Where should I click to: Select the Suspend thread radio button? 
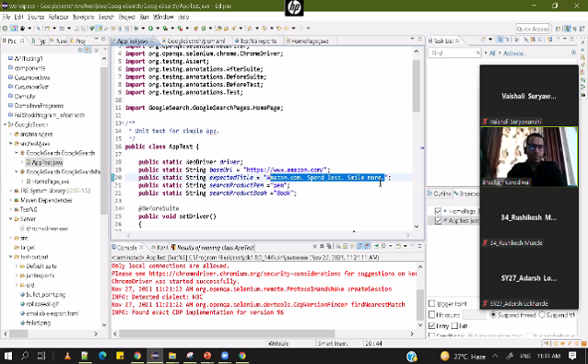[x=493, y=315]
